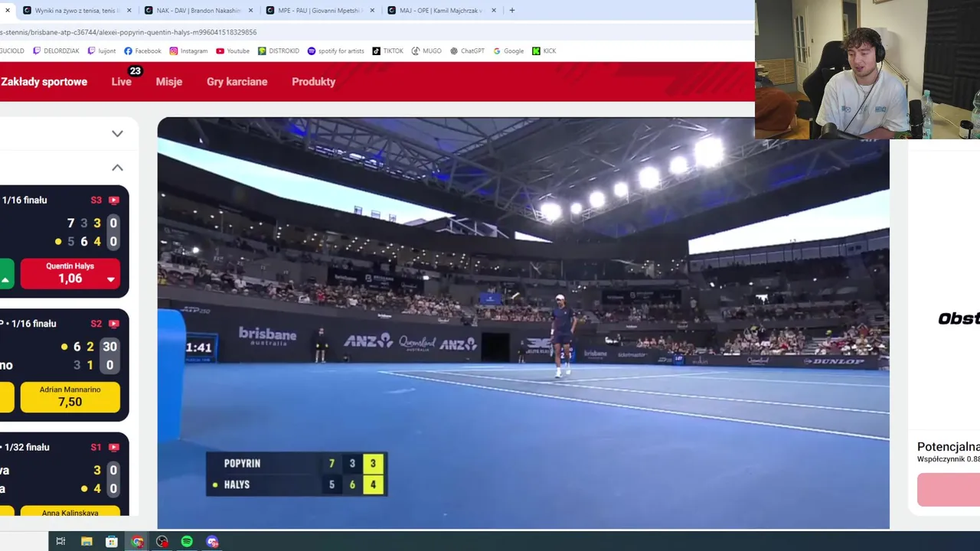Open the Facebook bookmark
The width and height of the screenshot is (980, 551).
point(142,51)
